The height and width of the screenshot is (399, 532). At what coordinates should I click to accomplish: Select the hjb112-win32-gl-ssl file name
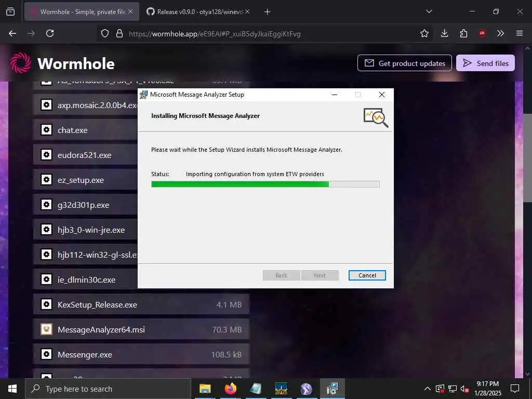pos(97,255)
